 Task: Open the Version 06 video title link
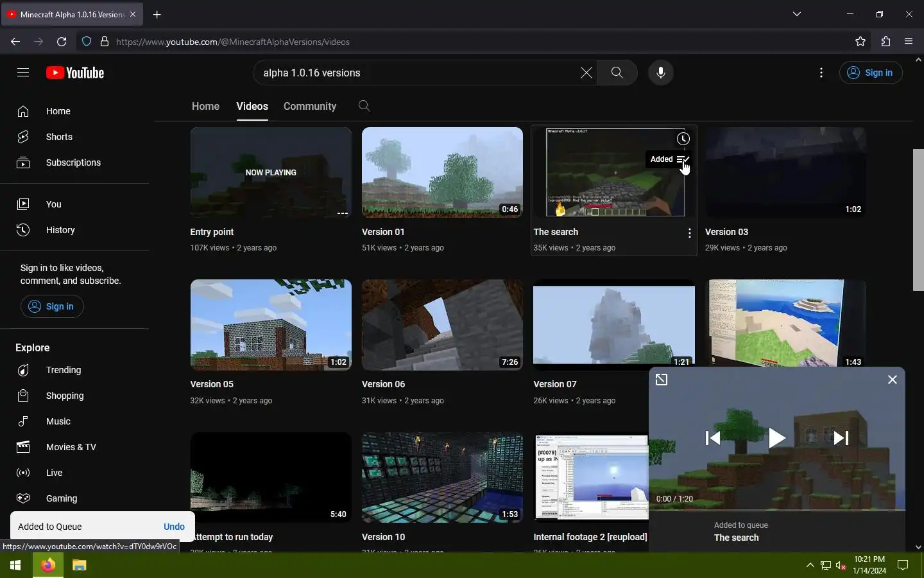[x=383, y=384]
